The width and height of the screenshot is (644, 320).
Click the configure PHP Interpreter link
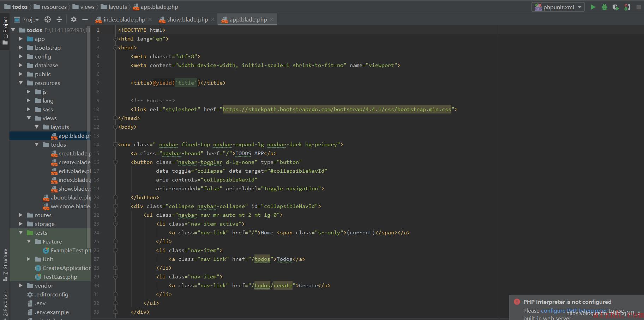point(574,310)
